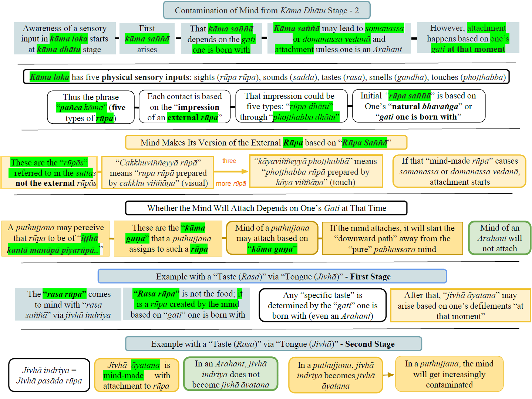Click green box 'In an Arahant, jivhā indriya does not become'
Image resolution: width=532 pixels, height=399 pixels.
(x=231, y=374)
